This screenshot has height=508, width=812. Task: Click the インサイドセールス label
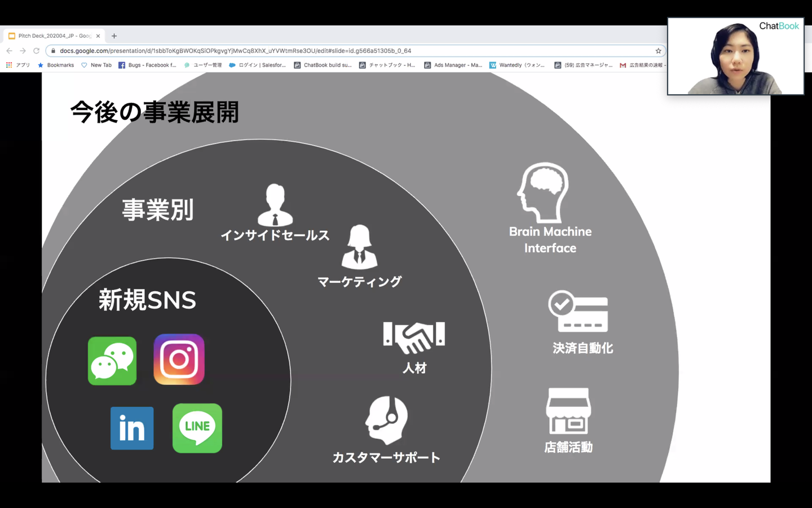[x=275, y=235]
